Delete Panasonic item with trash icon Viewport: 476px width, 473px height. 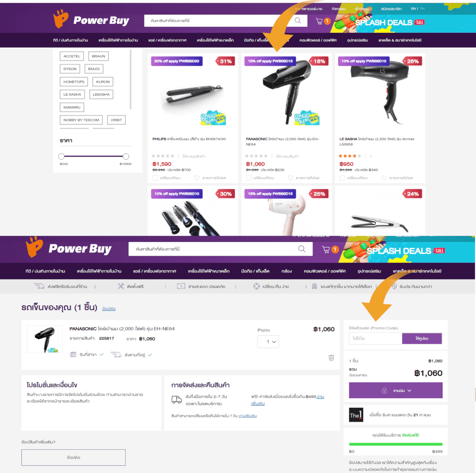pyautogui.click(x=331, y=358)
